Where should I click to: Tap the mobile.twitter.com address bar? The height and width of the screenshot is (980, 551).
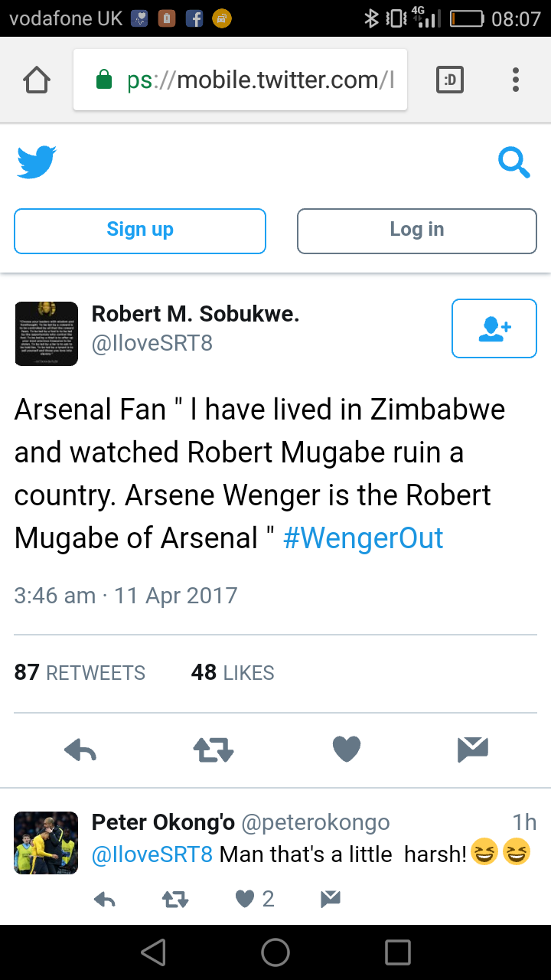(253, 80)
